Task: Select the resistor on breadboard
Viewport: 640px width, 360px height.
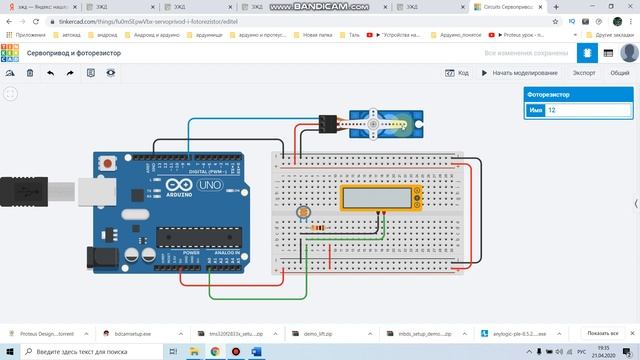Action: 318,228
